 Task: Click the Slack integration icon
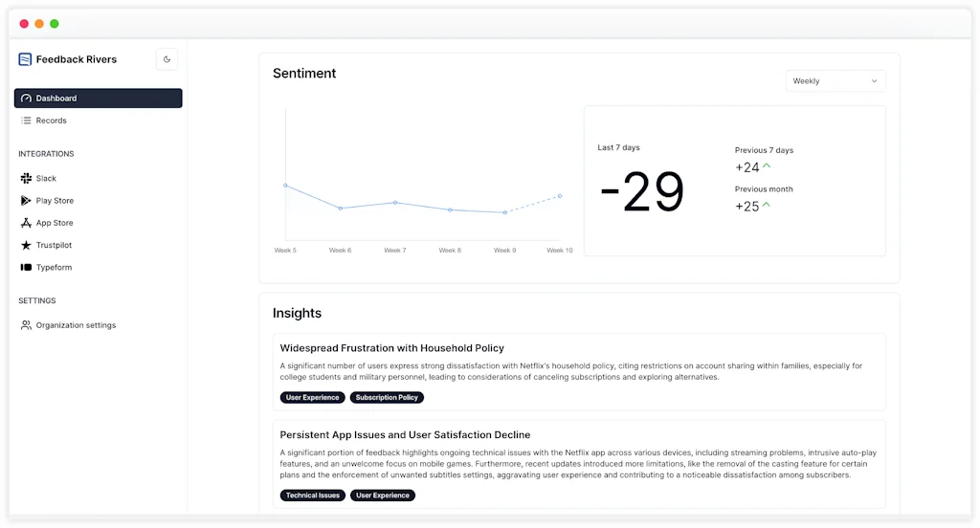[26, 179]
